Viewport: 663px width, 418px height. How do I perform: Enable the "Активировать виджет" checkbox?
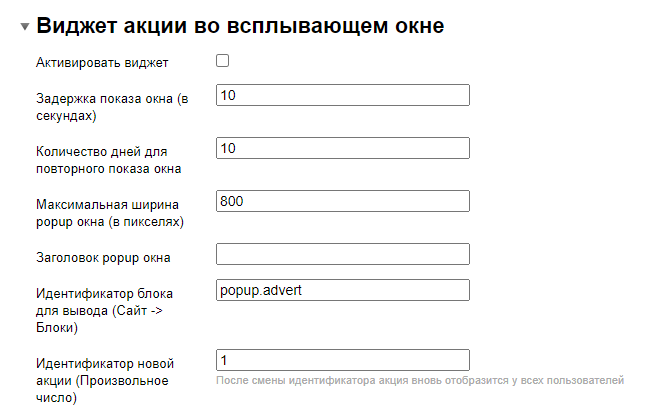(223, 61)
